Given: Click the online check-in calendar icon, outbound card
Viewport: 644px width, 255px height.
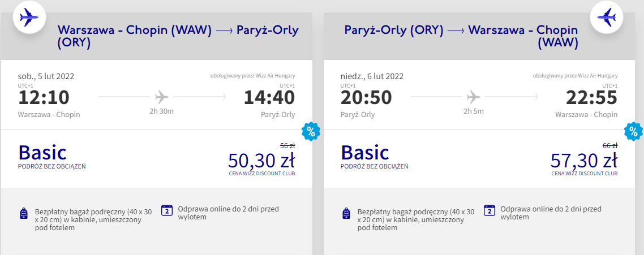Looking at the screenshot, I should [x=167, y=210].
